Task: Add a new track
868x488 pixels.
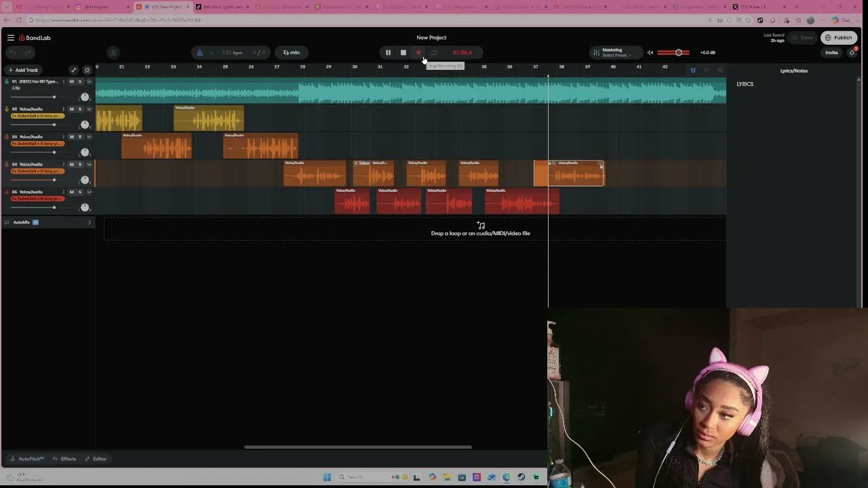Action: coord(23,70)
